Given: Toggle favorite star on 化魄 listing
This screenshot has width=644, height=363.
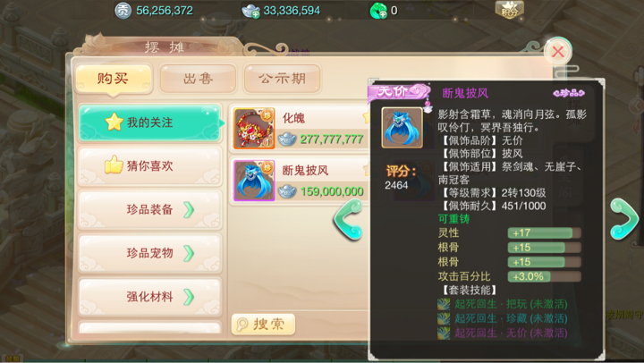Looking at the screenshot, I should click(x=366, y=117).
